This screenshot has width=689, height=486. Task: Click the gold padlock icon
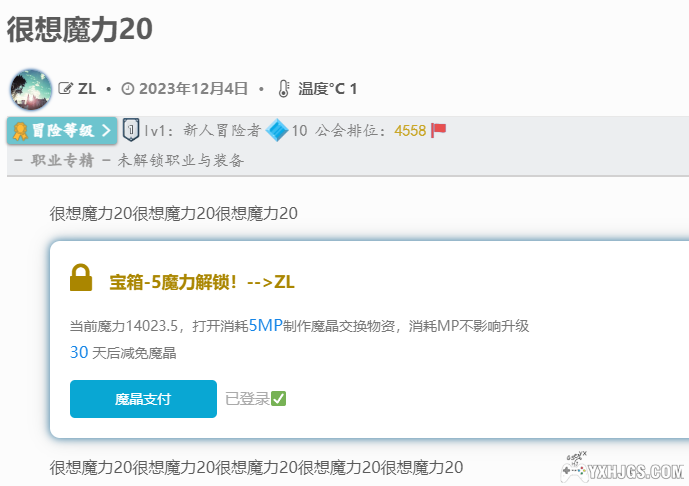(x=81, y=278)
